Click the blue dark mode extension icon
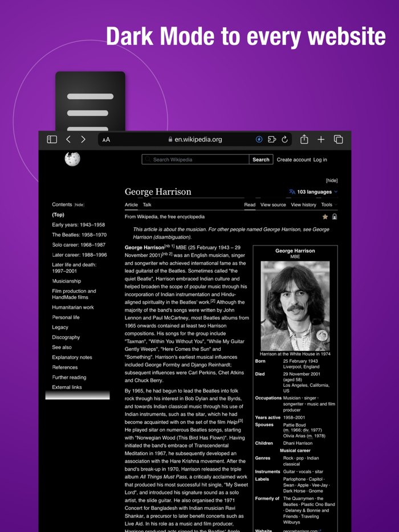This screenshot has width=399, height=532. click(259, 140)
